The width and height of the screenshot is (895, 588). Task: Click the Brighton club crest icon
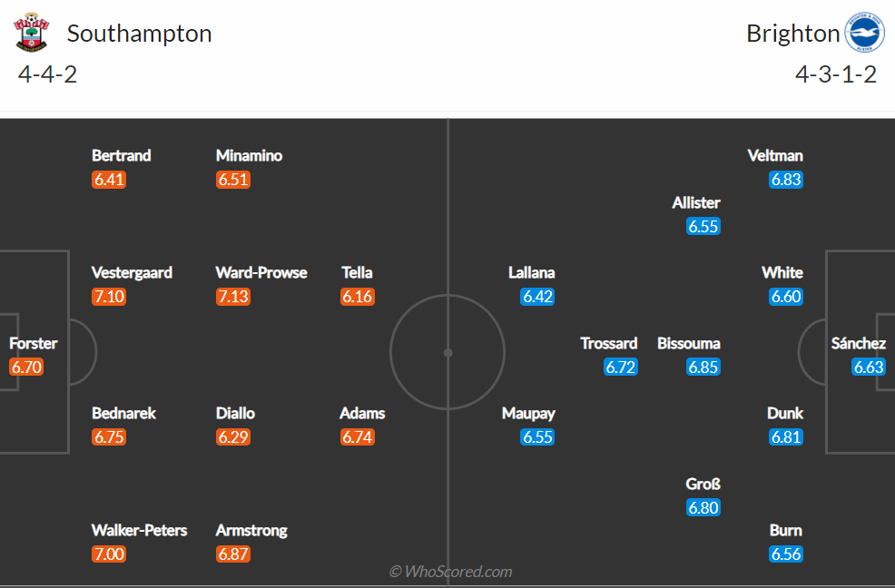864,34
